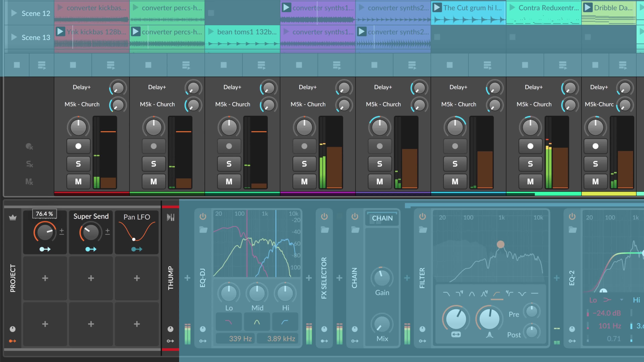
Task: Select the 4-pole high-pass filter shape
Action: tap(509, 294)
